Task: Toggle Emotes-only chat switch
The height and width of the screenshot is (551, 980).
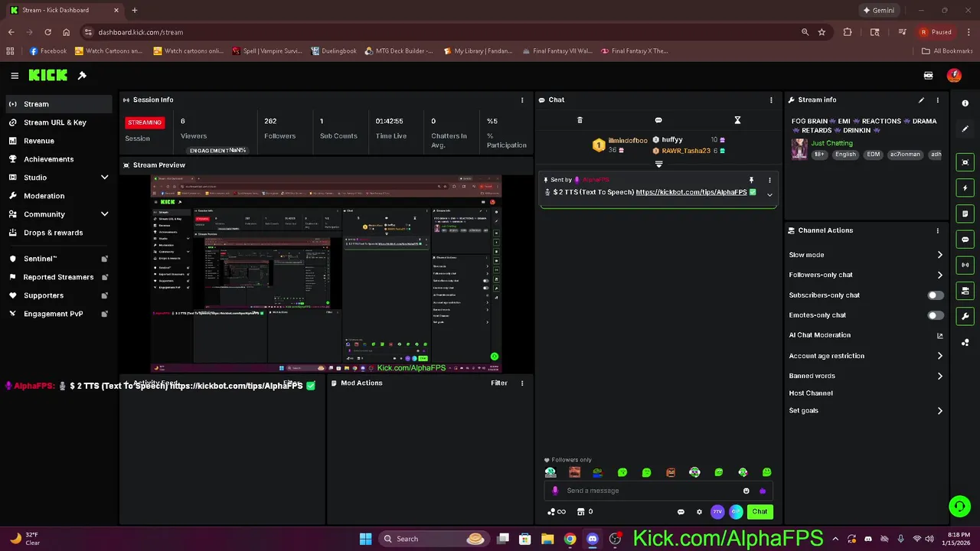Action: coord(935,315)
